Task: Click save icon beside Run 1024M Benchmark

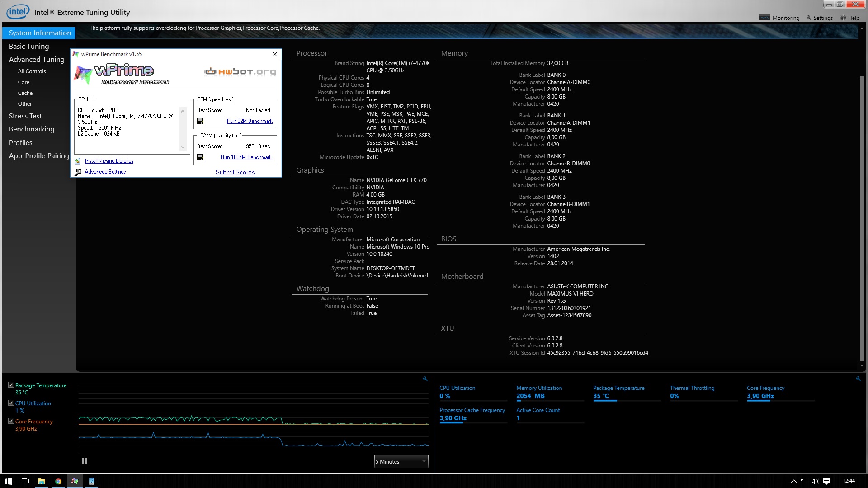Action: tap(200, 157)
